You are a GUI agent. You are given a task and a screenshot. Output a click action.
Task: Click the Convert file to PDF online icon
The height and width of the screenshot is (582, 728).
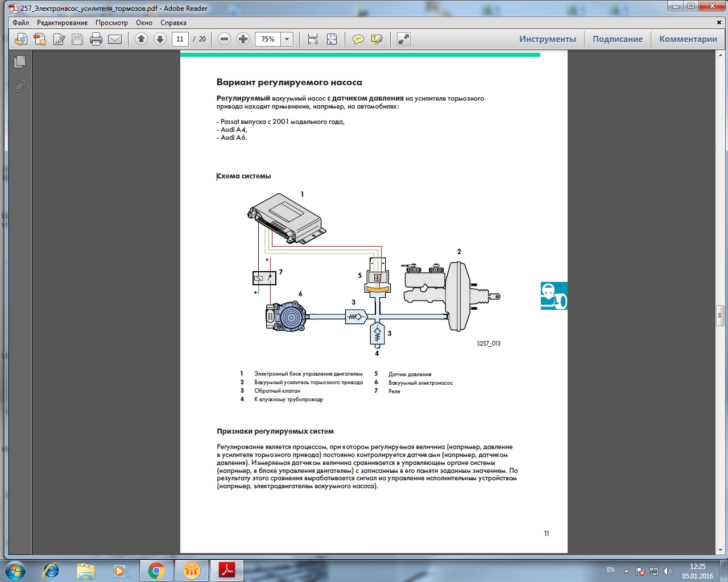coord(21,39)
